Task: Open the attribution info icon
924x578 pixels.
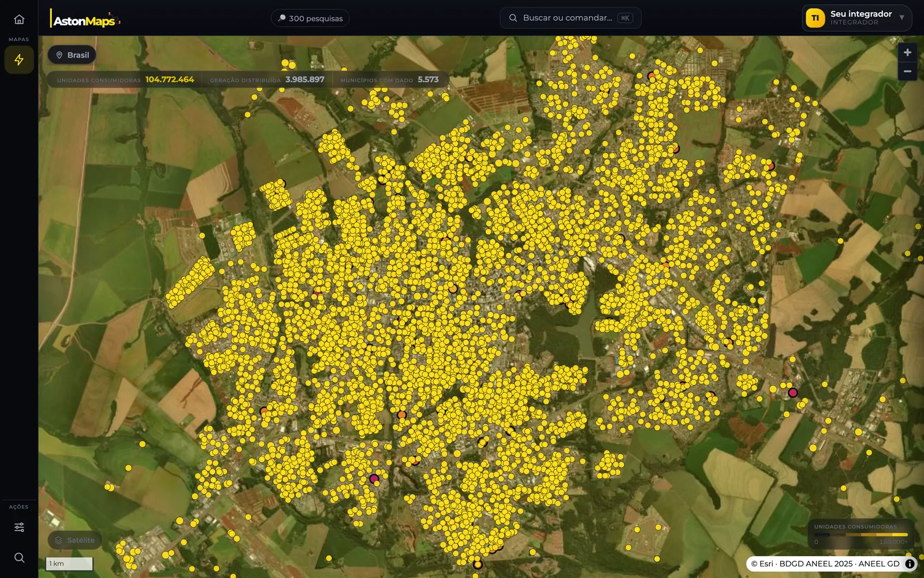Action: 910,564
